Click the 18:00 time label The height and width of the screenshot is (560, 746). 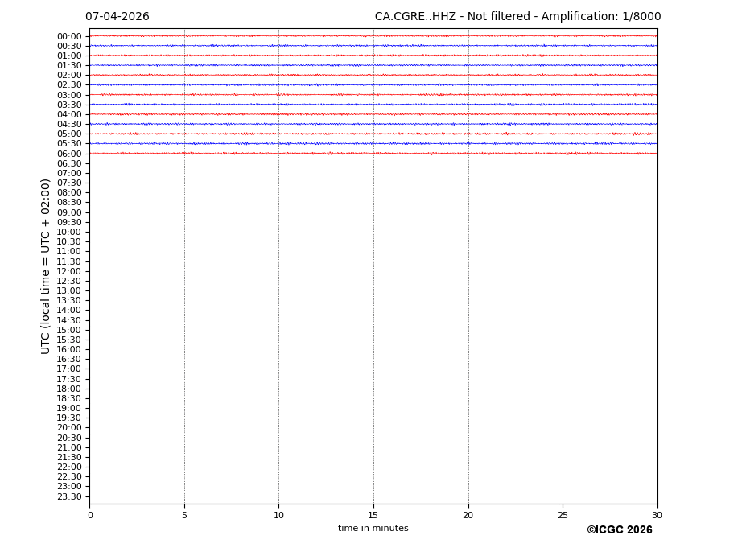pyautogui.click(x=69, y=389)
